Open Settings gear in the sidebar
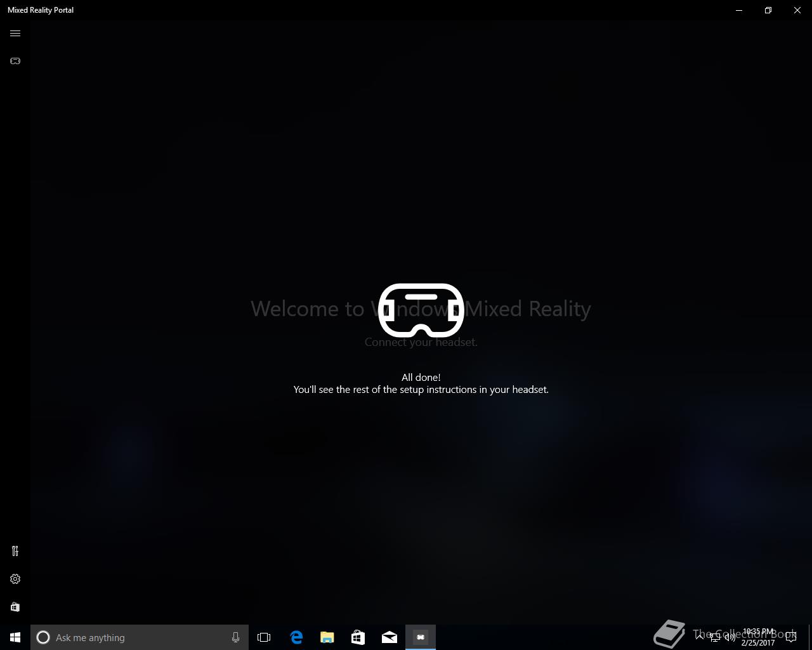Image resolution: width=812 pixels, height=650 pixels. click(15, 579)
